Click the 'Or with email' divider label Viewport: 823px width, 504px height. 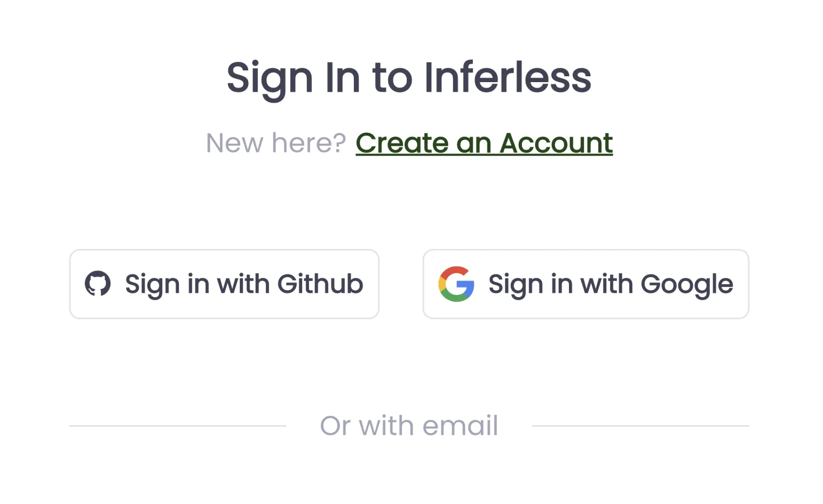point(409,426)
